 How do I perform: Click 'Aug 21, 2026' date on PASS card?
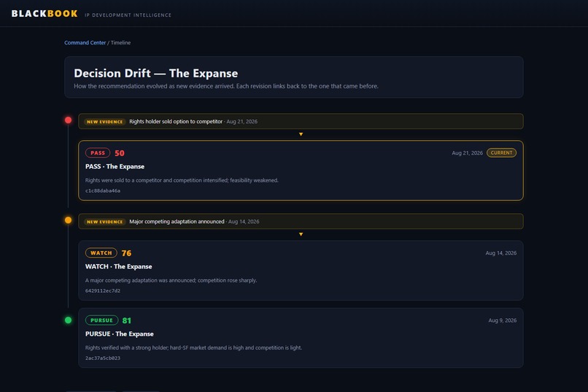(467, 153)
